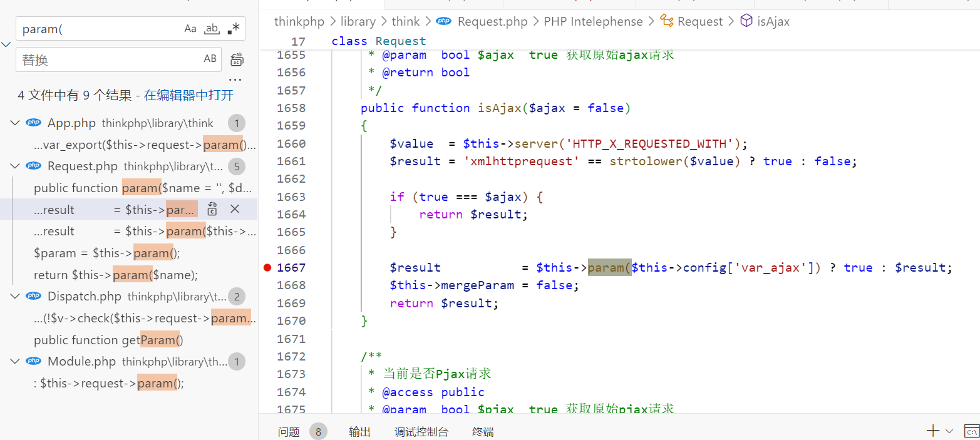Select isAjax method in breadcrumb
The width and height of the screenshot is (980, 440).
point(773,21)
